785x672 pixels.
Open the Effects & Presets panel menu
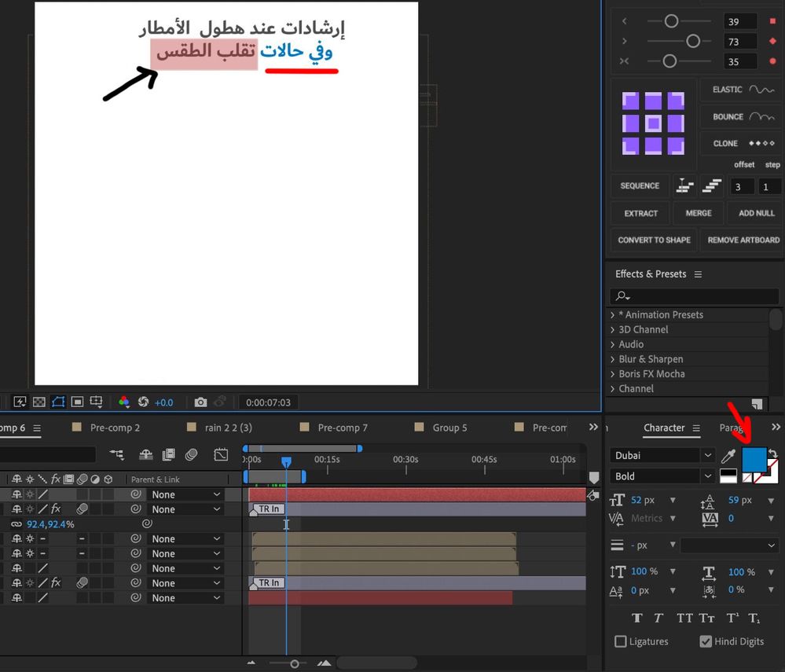coord(698,274)
